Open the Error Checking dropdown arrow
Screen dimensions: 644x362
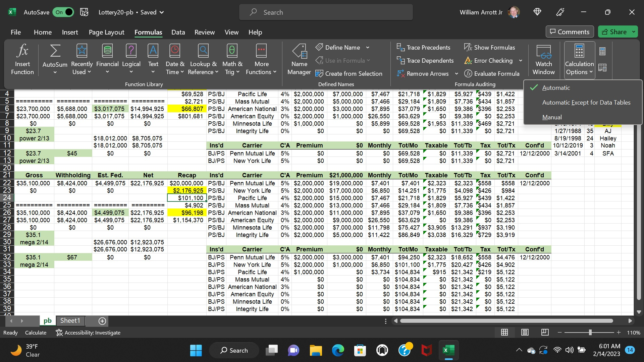pyautogui.click(x=521, y=61)
